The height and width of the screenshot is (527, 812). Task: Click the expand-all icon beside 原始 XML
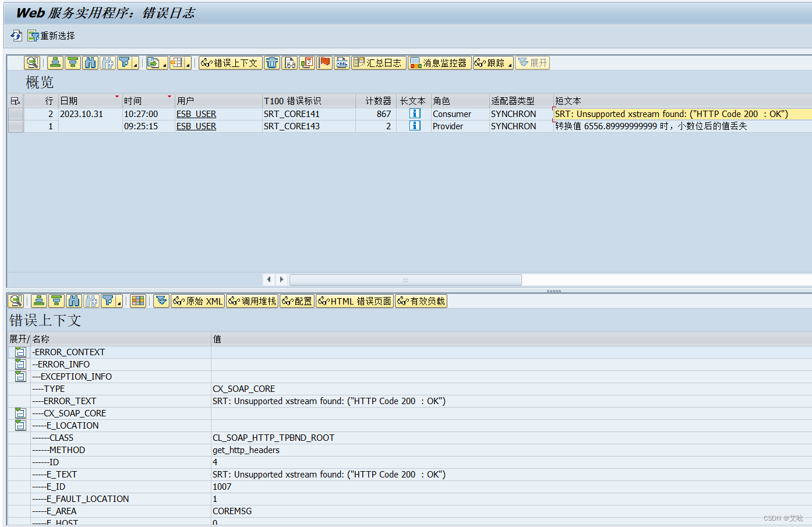(161, 301)
